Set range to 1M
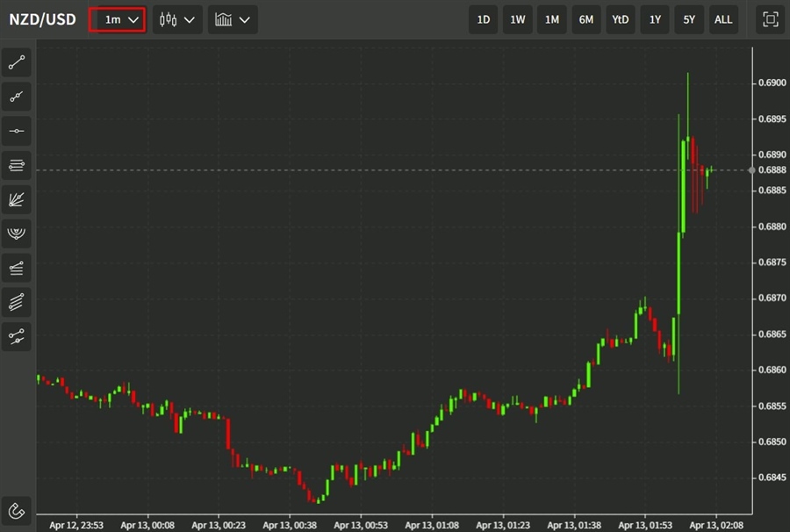The width and height of the screenshot is (790, 532). tap(552, 19)
